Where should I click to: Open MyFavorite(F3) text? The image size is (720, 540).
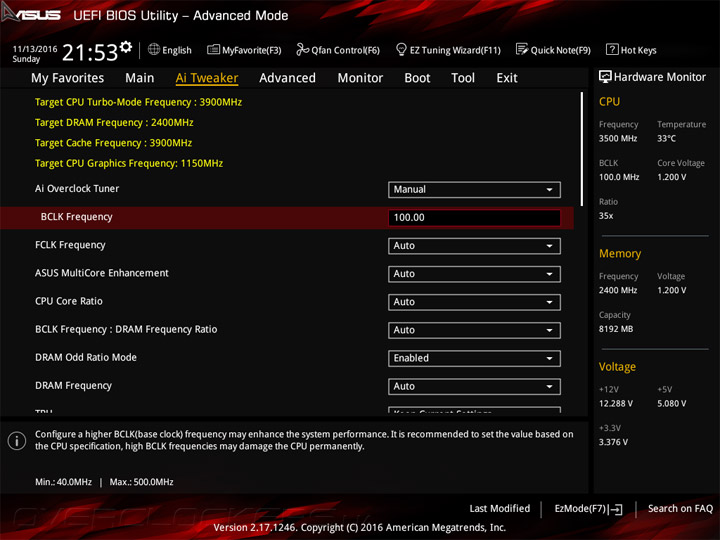(252, 50)
